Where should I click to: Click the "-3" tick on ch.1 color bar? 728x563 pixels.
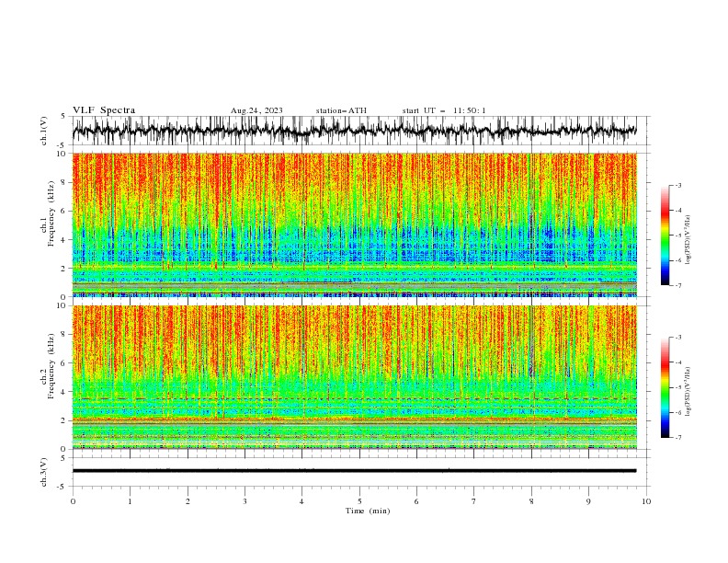[x=677, y=185]
